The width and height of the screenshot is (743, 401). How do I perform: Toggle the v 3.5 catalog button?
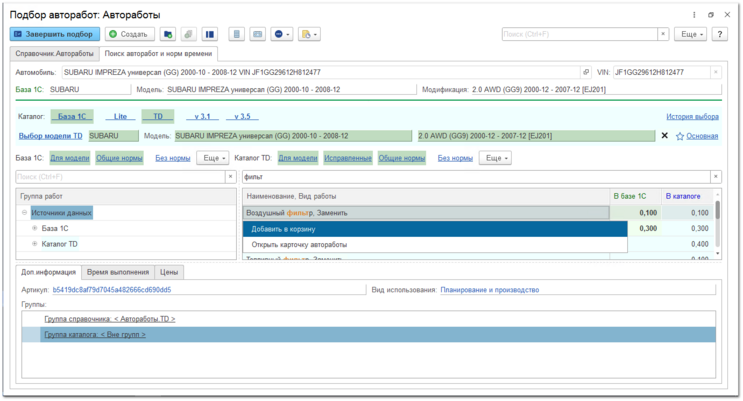click(x=242, y=116)
